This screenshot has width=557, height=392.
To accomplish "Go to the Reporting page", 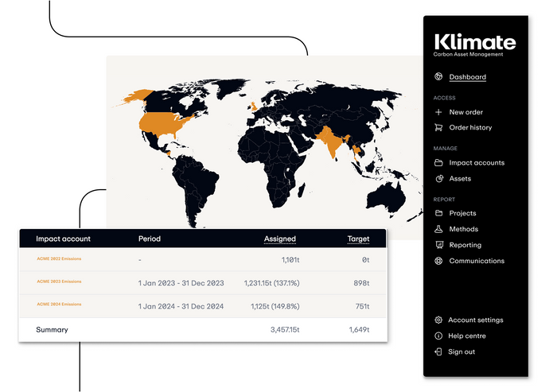I will coord(465,245).
